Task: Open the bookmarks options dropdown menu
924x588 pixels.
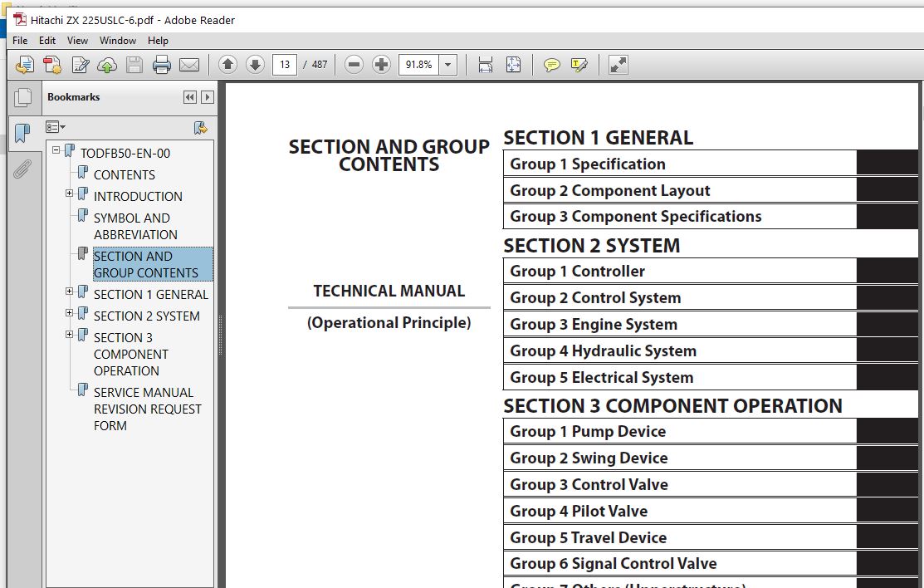Action: click(56, 127)
